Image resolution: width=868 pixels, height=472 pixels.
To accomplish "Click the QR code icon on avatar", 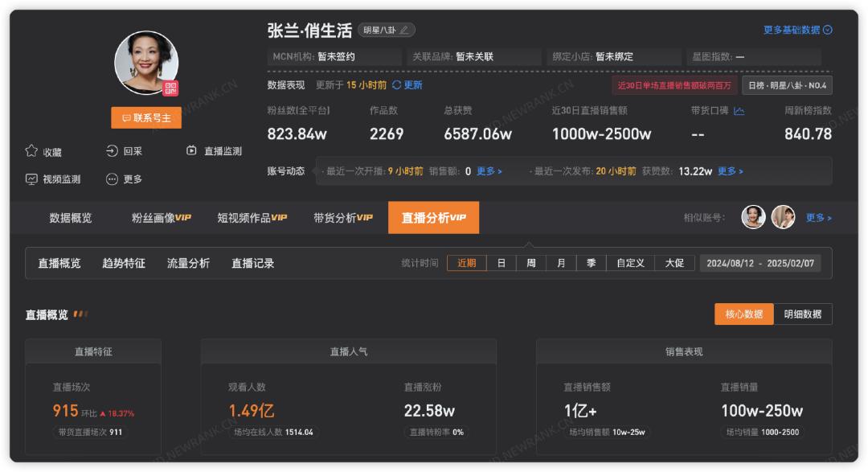I will [x=170, y=88].
